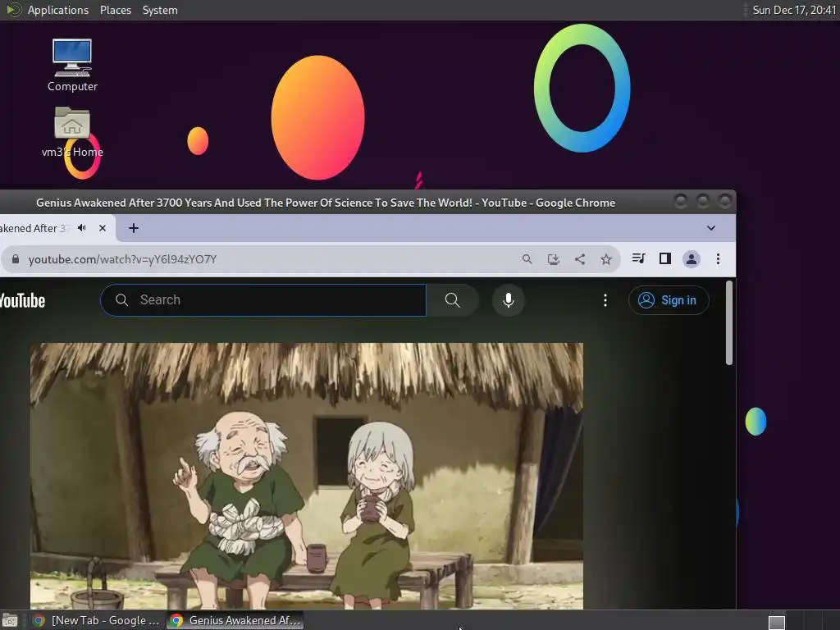Open the Chrome profile avatar
Viewport: 840px width, 630px height.
coord(691,259)
